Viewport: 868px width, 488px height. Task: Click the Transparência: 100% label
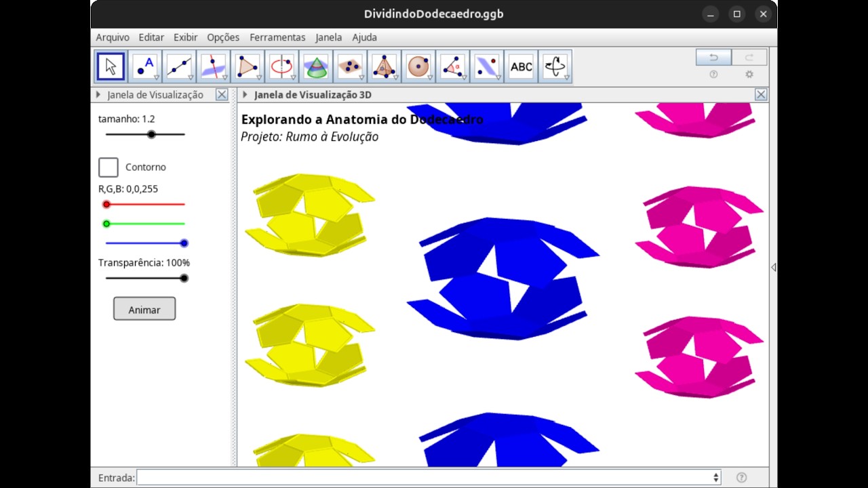(144, 263)
